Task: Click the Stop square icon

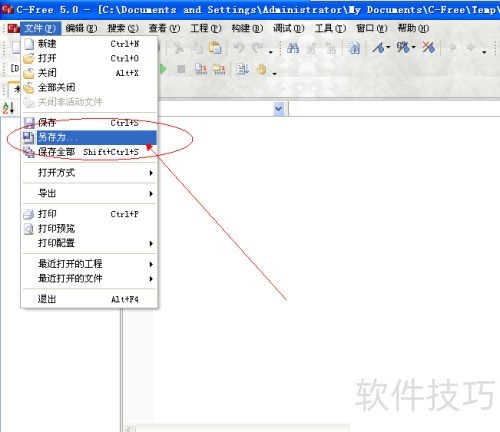Action: pyautogui.click(x=181, y=69)
